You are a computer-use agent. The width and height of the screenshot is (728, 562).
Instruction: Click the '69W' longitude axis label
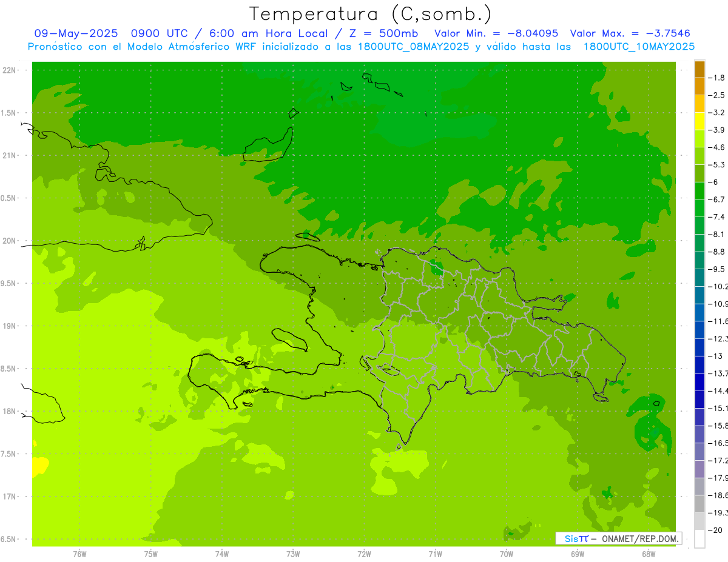pyautogui.click(x=577, y=554)
